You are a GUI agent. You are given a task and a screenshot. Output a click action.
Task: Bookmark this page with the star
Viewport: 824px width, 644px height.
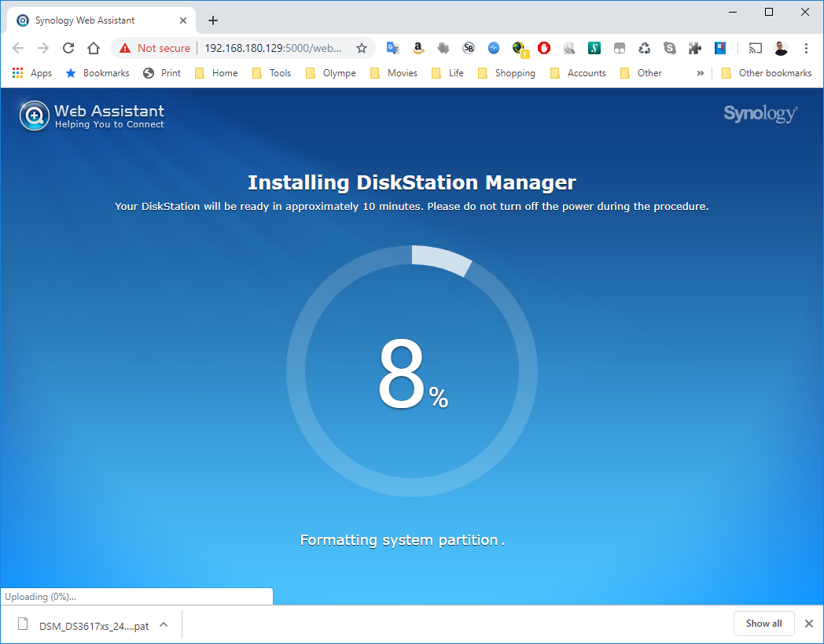coord(362,49)
